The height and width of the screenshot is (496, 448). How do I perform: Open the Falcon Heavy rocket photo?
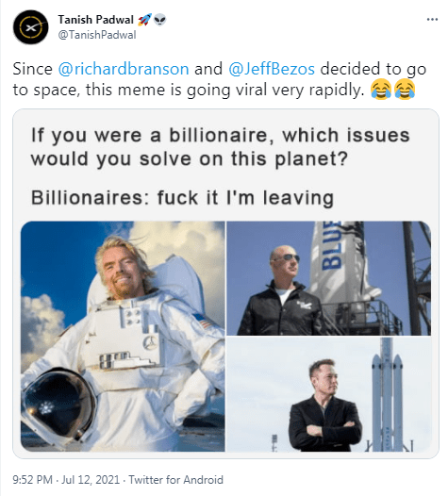(329, 394)
